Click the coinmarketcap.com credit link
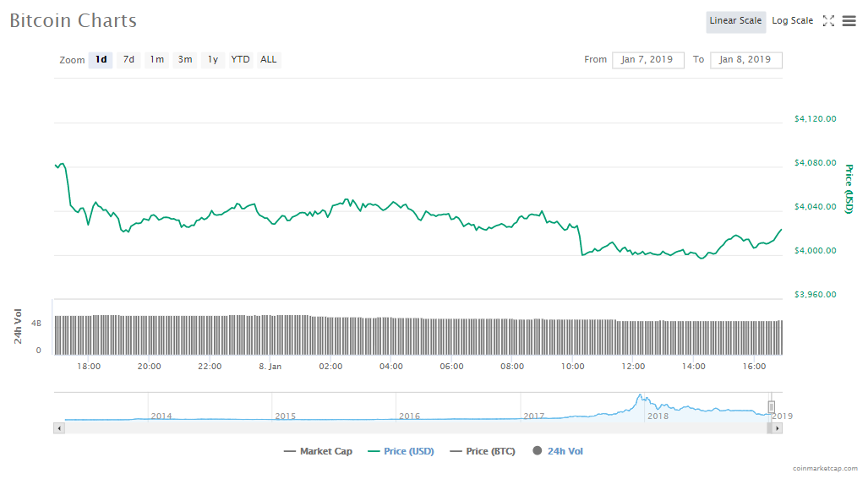868x479 pixels. click(x=825, y=468)
